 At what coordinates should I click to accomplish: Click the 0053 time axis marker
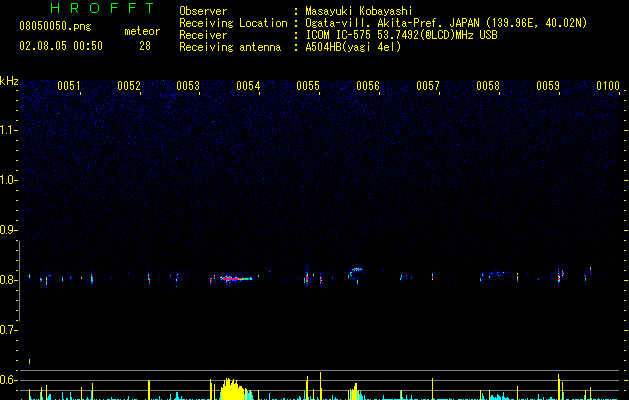(188, 86)
